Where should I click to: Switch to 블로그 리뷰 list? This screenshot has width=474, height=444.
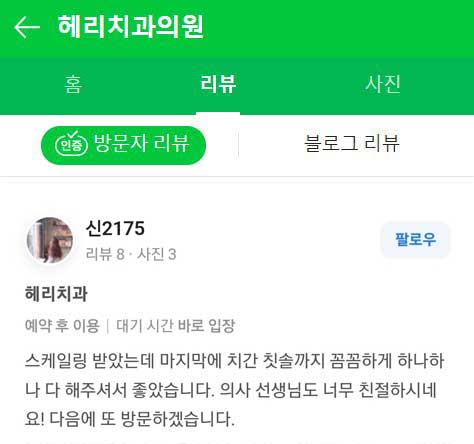click(352, 144)
